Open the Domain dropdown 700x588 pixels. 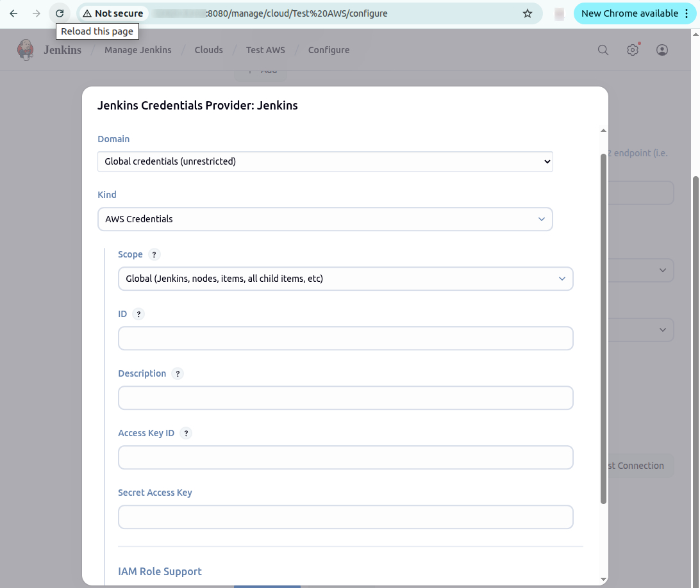[x=325, y=161]
